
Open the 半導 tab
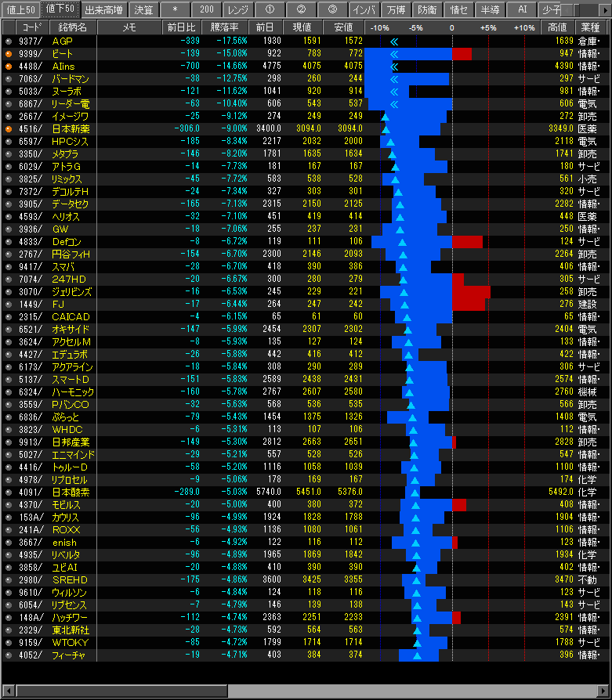490,9
